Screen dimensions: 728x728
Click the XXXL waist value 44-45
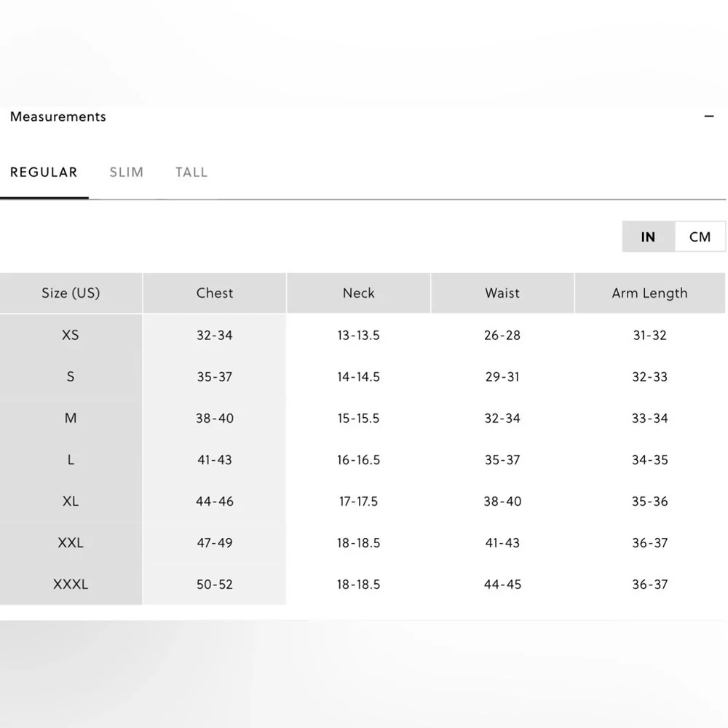tap(502, 584)
